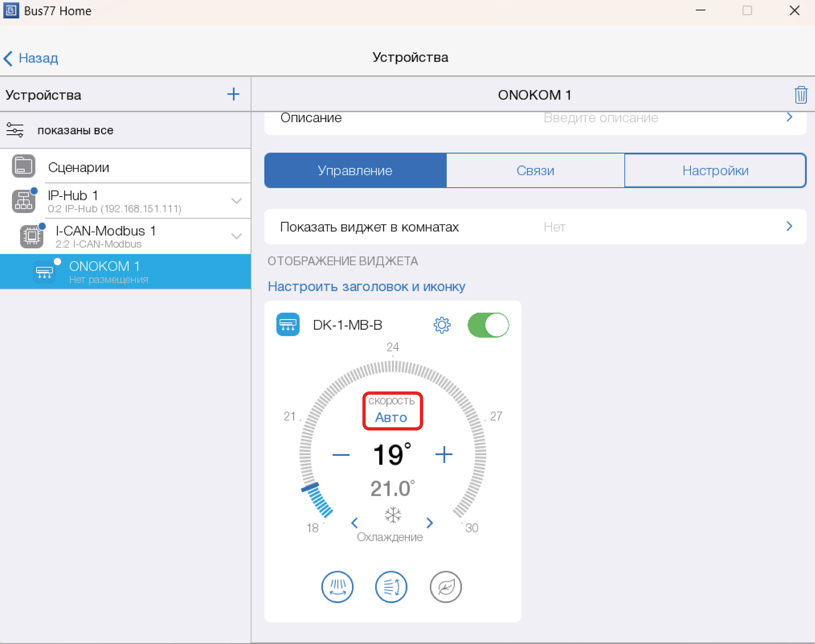Enable eco mode leaf icon
815x644 pixels.
point(446,587)
